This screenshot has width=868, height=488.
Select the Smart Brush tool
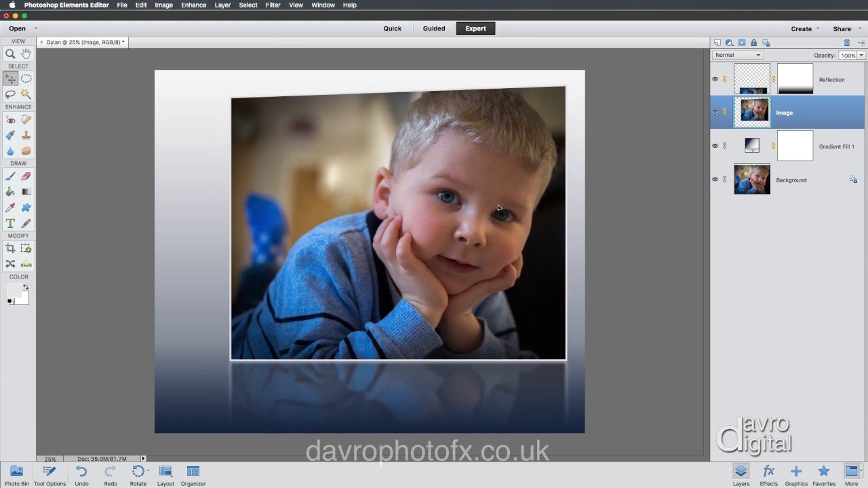[x=10, y=136]
